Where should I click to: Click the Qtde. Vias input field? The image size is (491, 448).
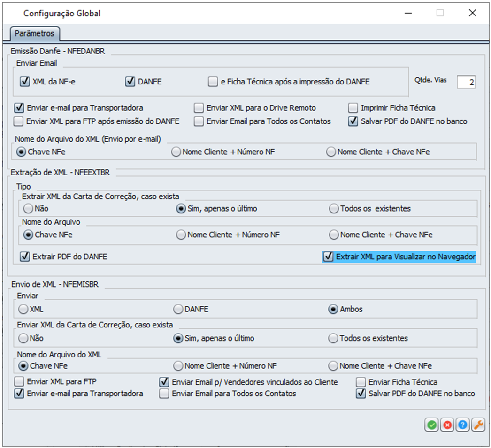[466, 82]
